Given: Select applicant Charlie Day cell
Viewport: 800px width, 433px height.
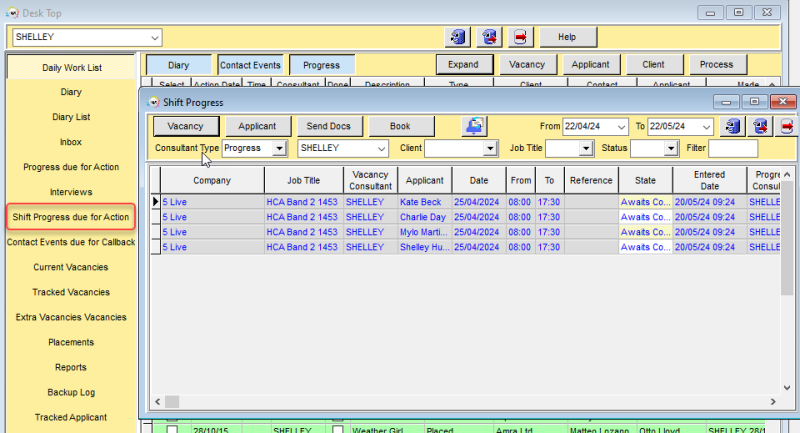Looking at the screenshot, I should pyautogui.click(x=424, y=217).
